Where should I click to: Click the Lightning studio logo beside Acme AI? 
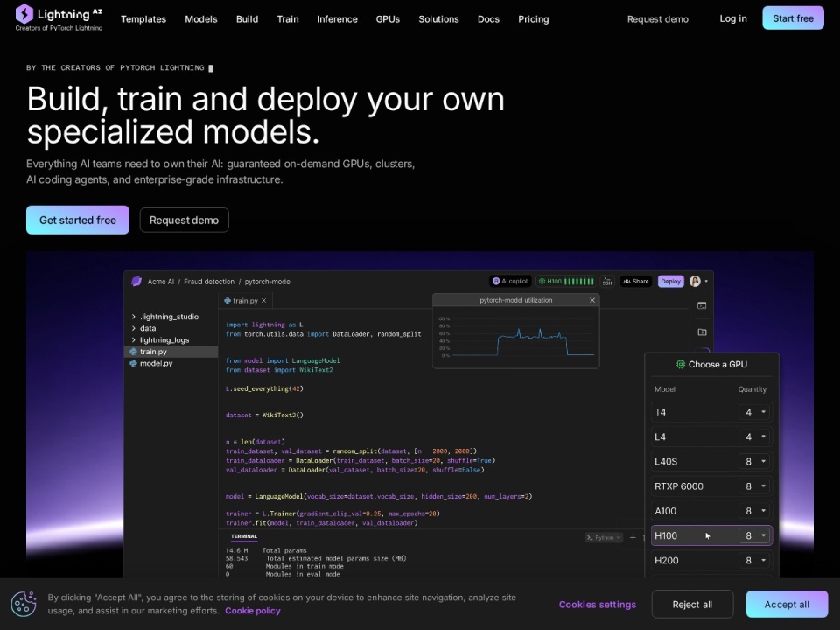[136, 281]
